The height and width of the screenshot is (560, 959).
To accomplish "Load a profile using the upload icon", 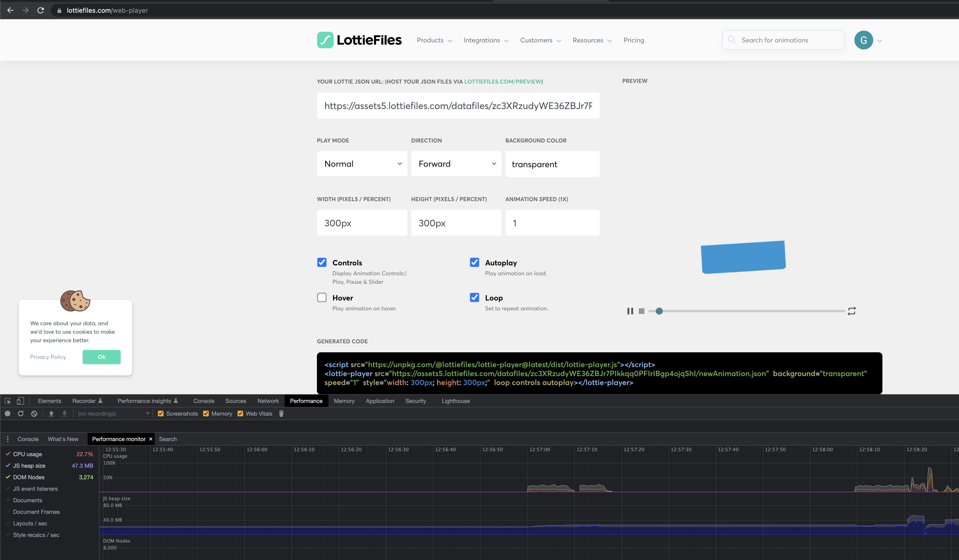I will pyautogui.click(x=51, y=414).
